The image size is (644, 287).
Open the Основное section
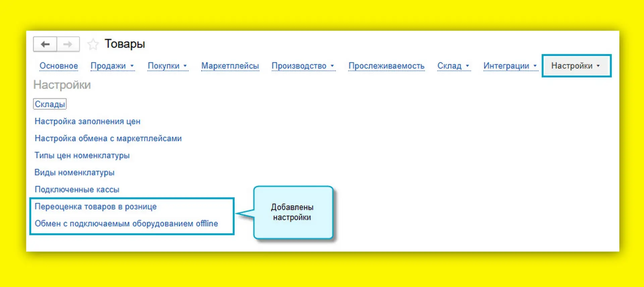point(59,66)
